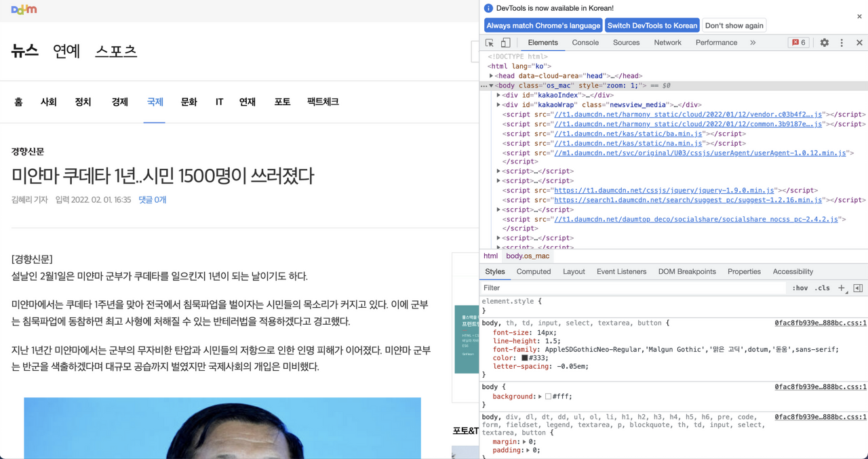This screenshot has height=459, width=868.
Task: Open the Event Listeners tab
Action: (x=621, y=272)
